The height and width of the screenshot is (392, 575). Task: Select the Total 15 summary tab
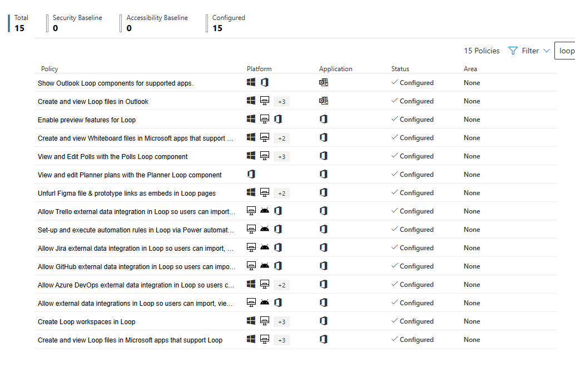click(19, 23)
